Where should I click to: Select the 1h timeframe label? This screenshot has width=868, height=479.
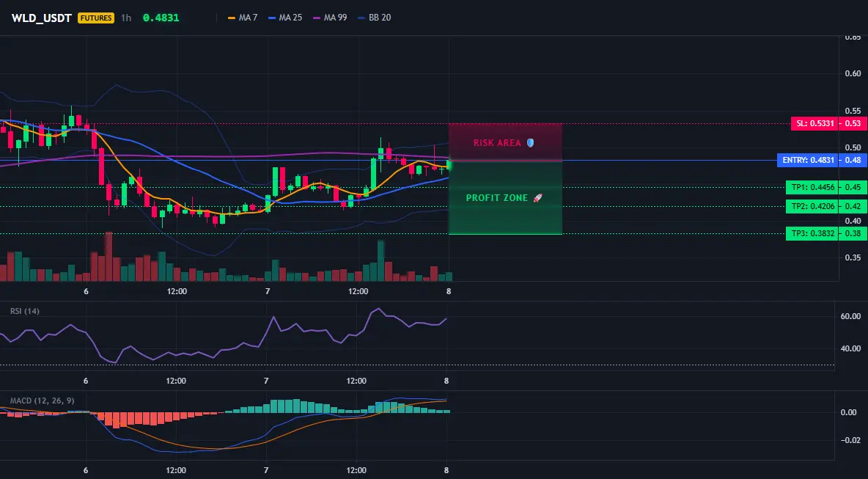(x=126, y=18)
